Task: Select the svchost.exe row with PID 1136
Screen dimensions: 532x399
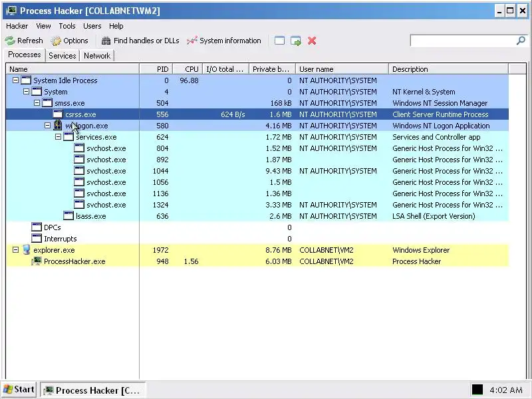Action: pyautogui.click(x=257, y=194)
